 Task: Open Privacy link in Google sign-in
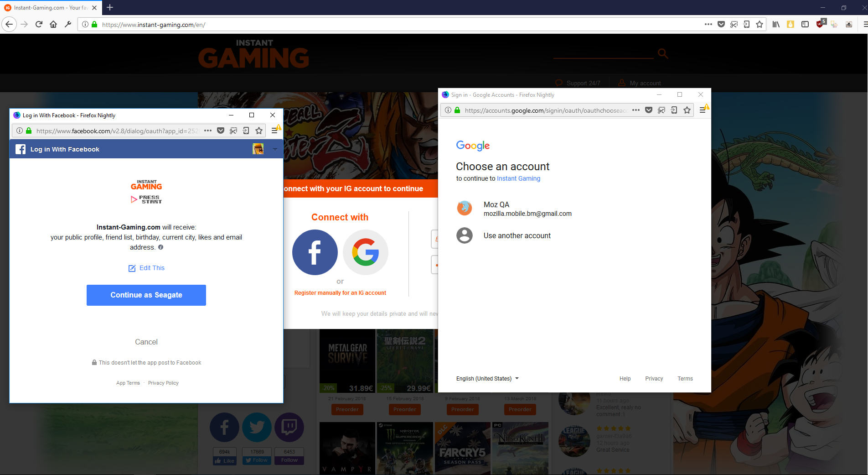tap(654, 379)
